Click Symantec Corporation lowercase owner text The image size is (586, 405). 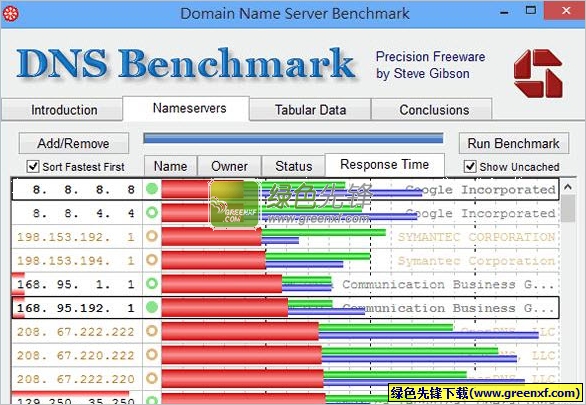click(476, 261)
